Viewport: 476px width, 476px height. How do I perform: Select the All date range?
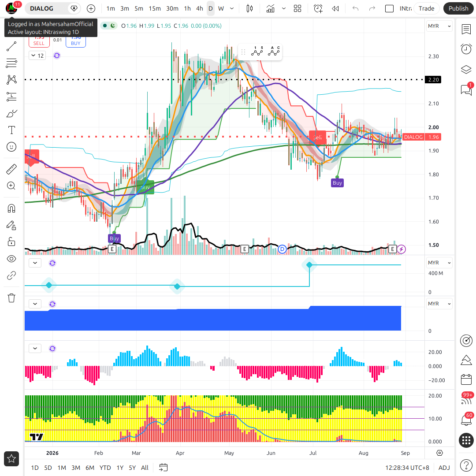145,468
